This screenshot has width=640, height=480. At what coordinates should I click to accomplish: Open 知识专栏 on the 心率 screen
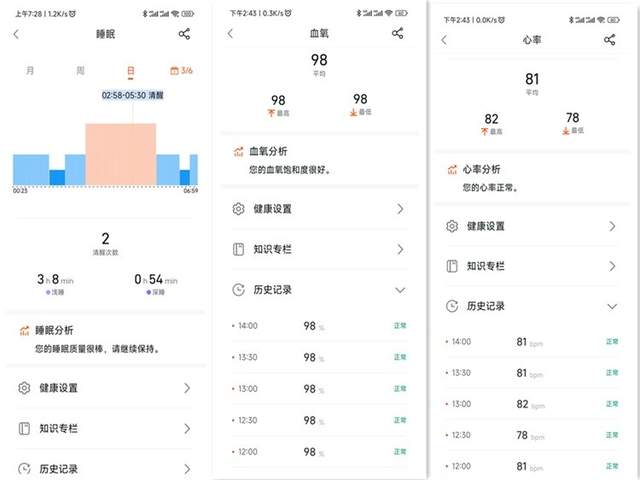coord(530,266)
